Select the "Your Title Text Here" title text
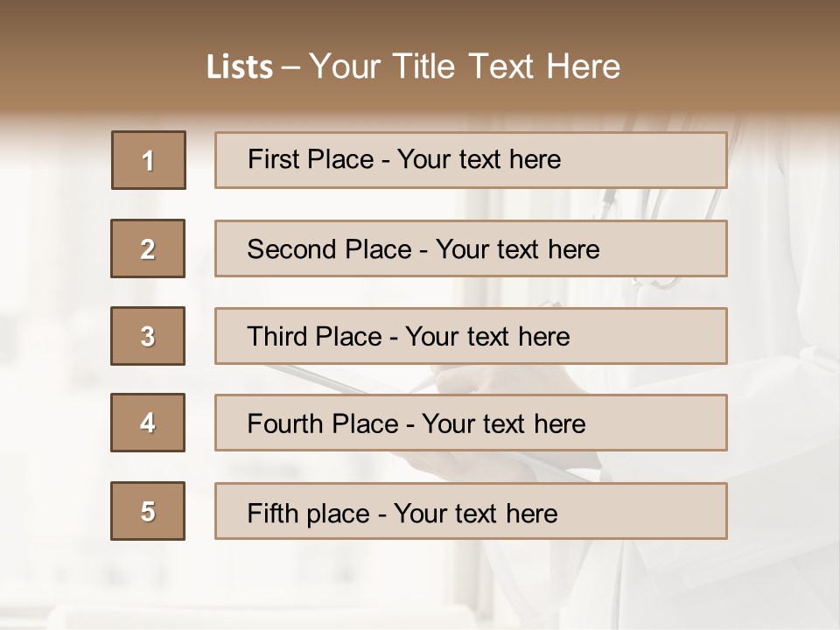 pos(465,66)
